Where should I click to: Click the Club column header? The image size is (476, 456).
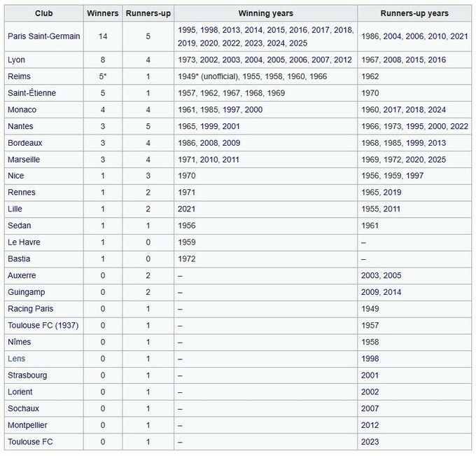44,13
